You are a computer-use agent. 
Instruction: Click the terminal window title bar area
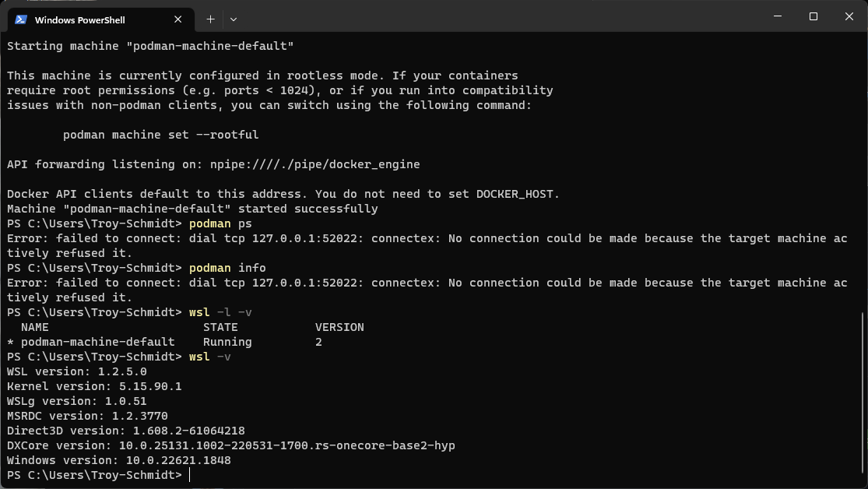pyautogui.click(x=506, y=16)
